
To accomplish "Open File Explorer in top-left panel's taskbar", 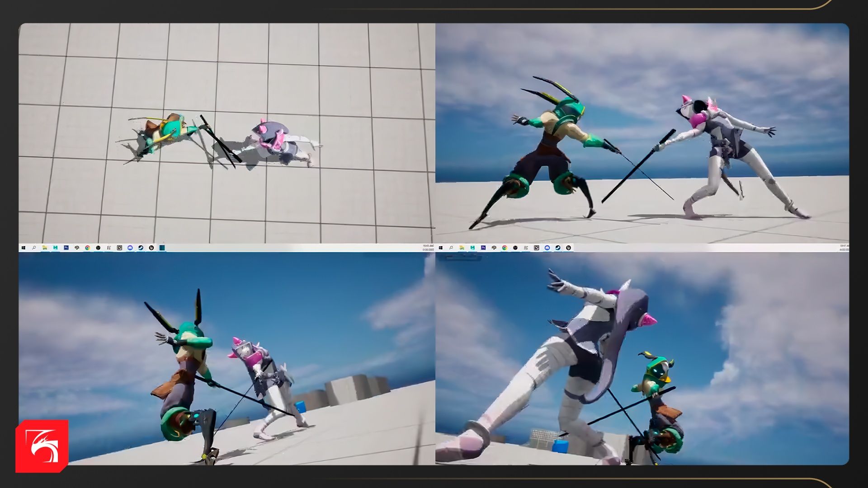I will coord(45,248).
